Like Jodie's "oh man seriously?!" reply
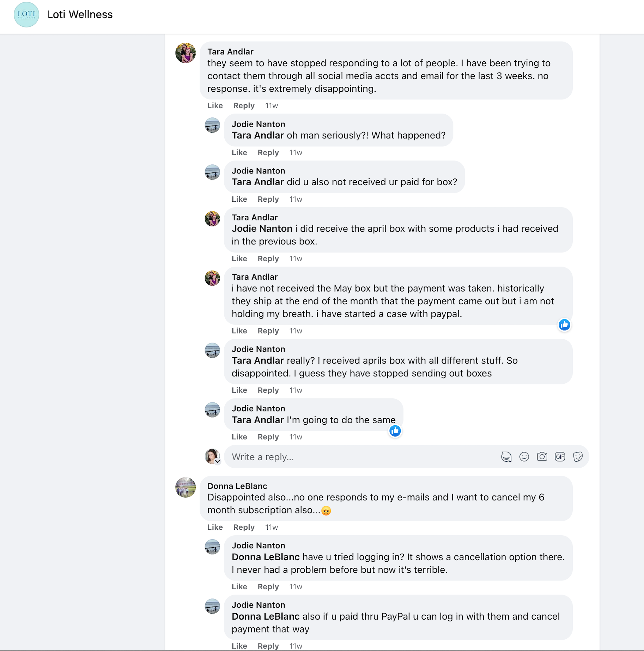This screenshot has width=644, height=651. (x=239, y=152)
